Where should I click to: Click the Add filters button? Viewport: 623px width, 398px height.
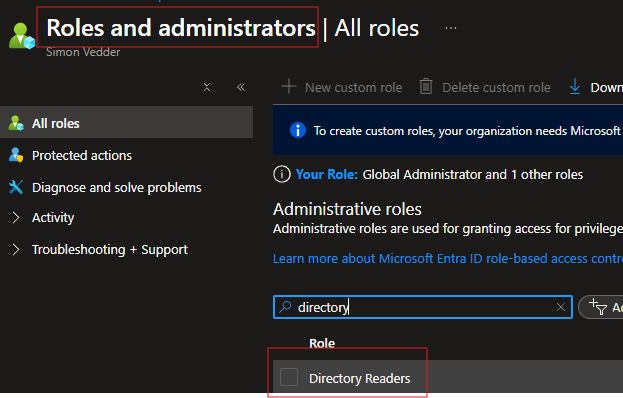coord(601,307)
